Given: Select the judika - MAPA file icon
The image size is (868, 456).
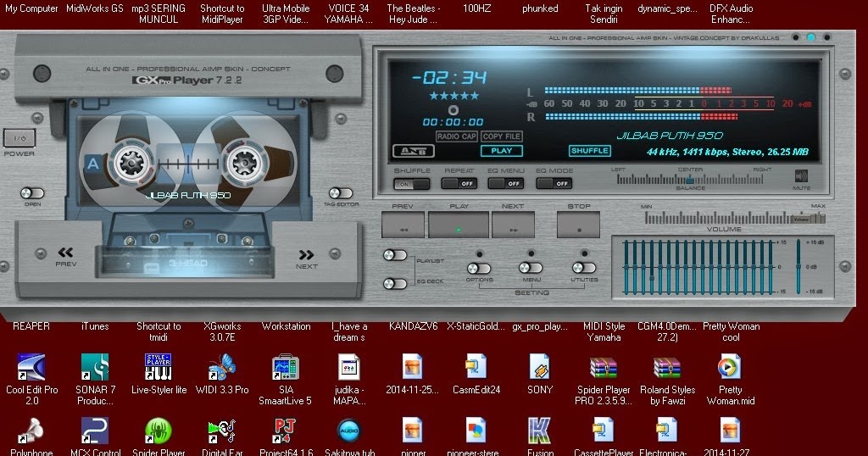Looking at the screenshot, I should (349, 367).
